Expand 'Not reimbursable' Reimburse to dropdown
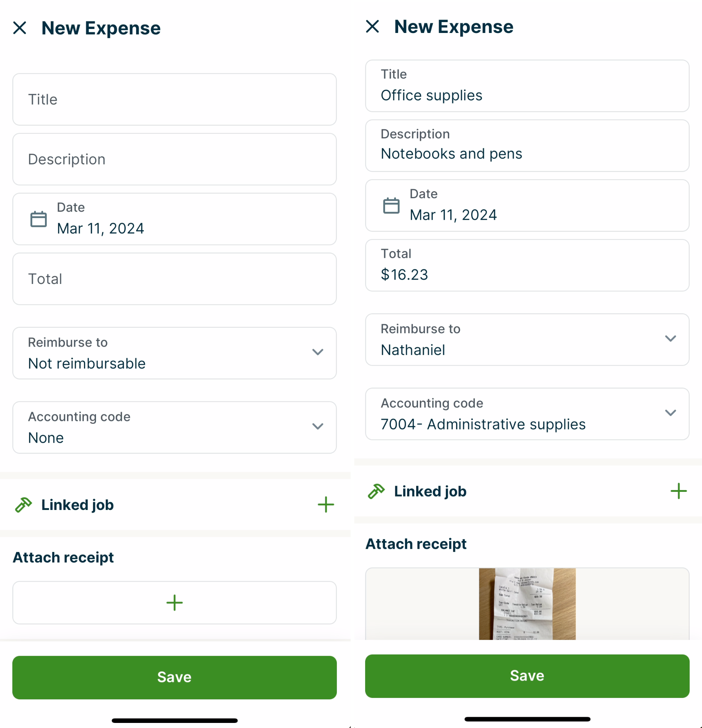 pyautogui.click(x=318, y=352)
